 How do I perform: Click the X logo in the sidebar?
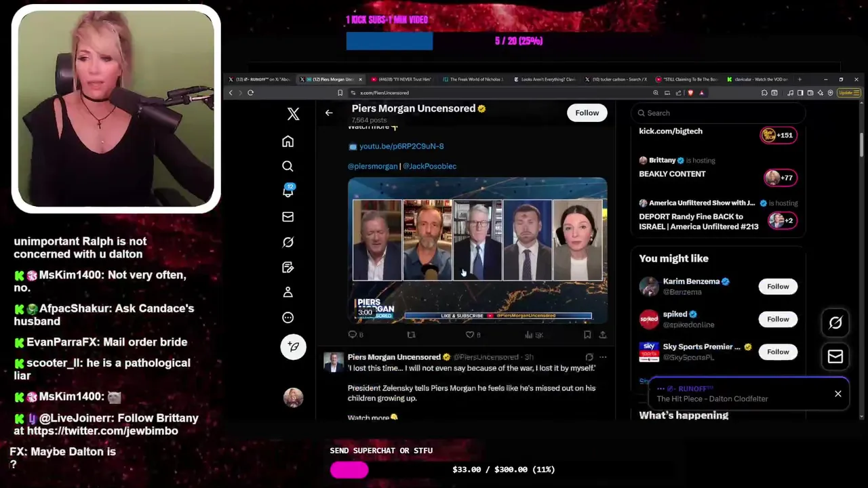coord(293,114)
